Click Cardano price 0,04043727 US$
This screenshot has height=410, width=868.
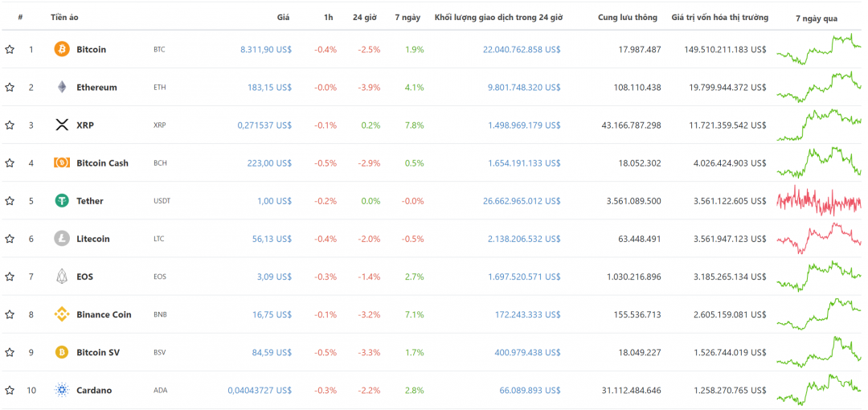(x=260, y=390)
